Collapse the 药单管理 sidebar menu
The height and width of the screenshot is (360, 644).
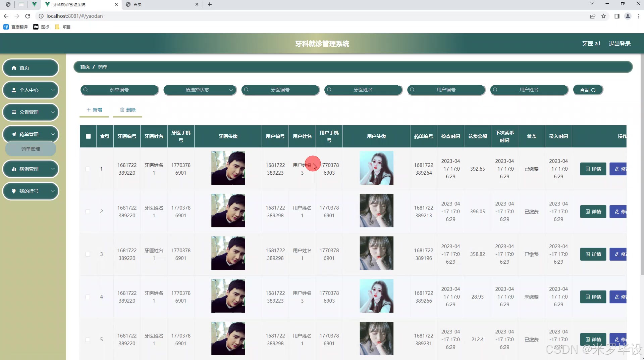[53, 134]
